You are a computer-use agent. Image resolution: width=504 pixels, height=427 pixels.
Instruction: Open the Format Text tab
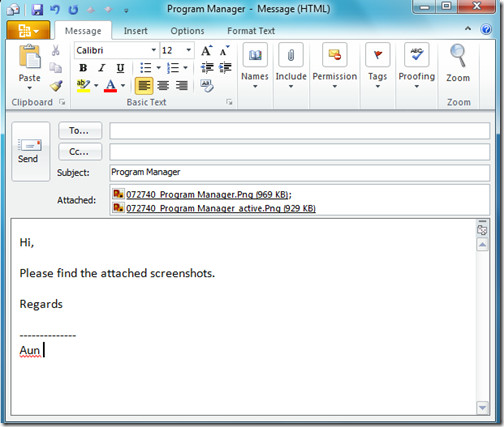pos(251,31)
